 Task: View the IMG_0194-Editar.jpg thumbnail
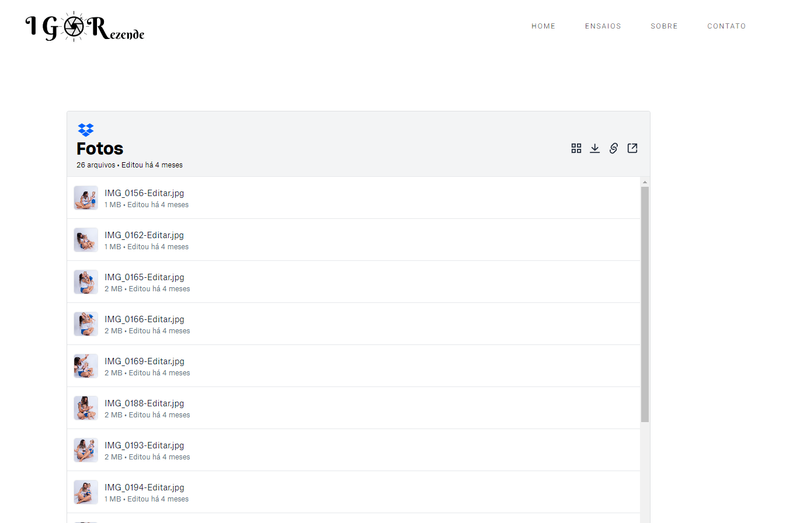click(85, 492)
